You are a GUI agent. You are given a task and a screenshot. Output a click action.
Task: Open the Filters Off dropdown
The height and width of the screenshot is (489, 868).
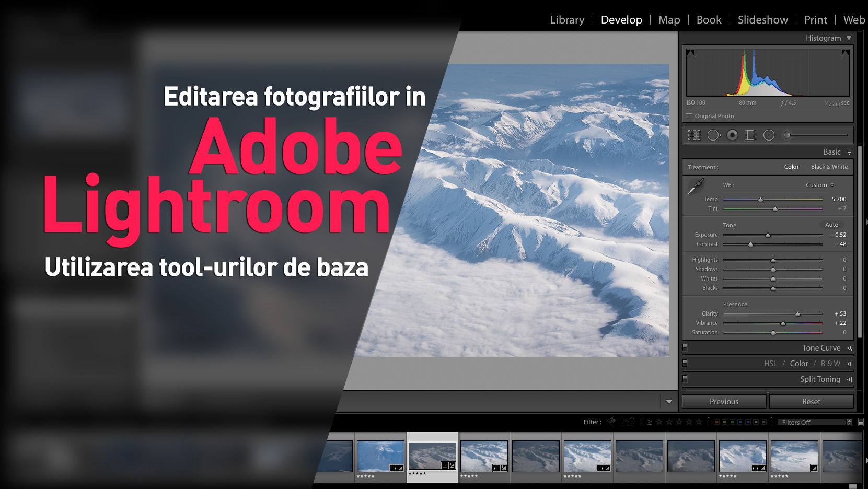point(815,422)
